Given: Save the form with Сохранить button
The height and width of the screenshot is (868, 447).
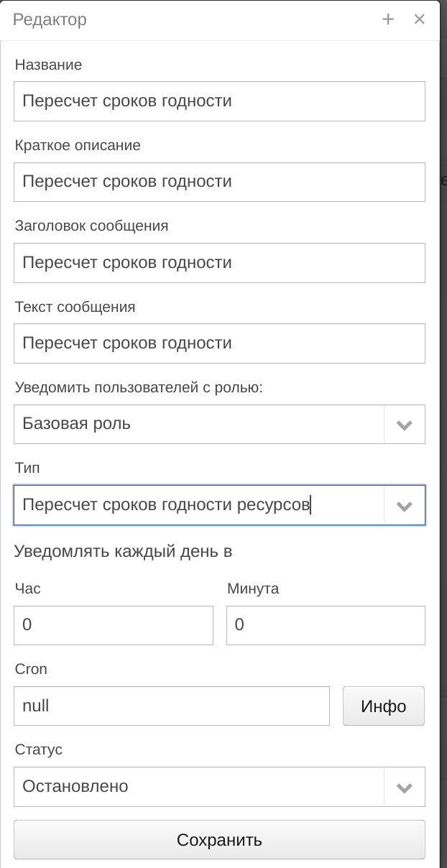Looking at the screenshot, I should coord(219,840).
